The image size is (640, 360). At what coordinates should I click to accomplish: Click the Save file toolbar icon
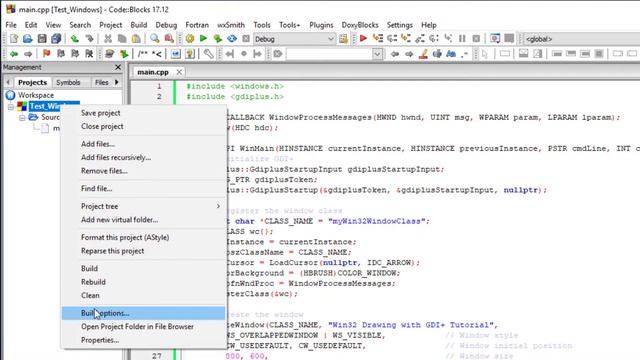tap(42, 39)
